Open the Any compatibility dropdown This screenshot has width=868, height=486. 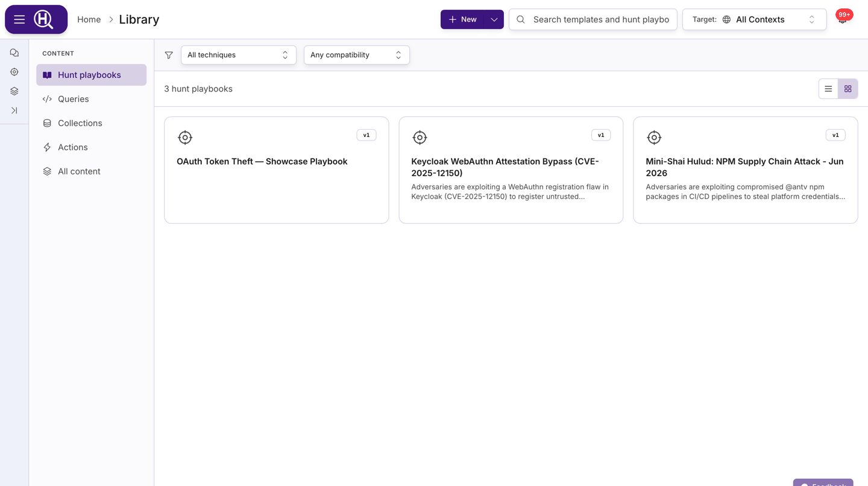(357, 55)
